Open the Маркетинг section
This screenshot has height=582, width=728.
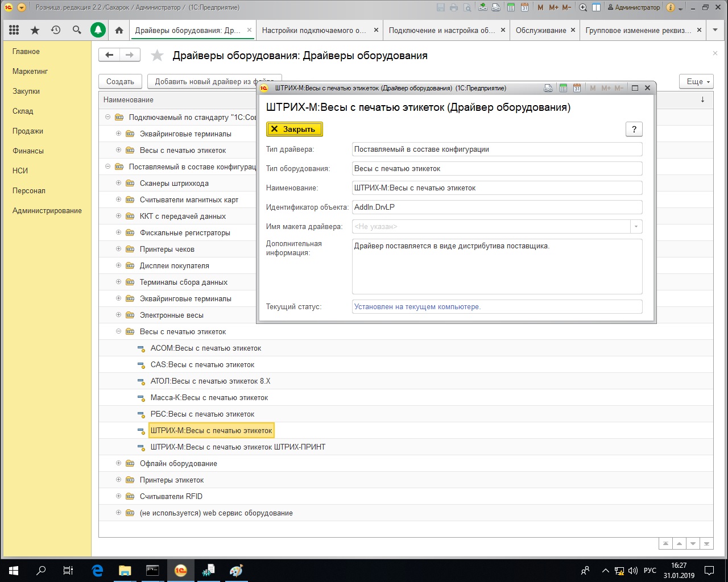point(30,72)
